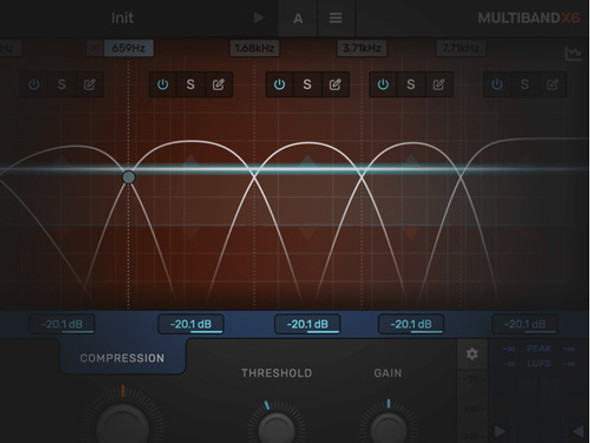Solo the band above 7.71kHz
Screen dimensions: 590x443
click(525, 84)
